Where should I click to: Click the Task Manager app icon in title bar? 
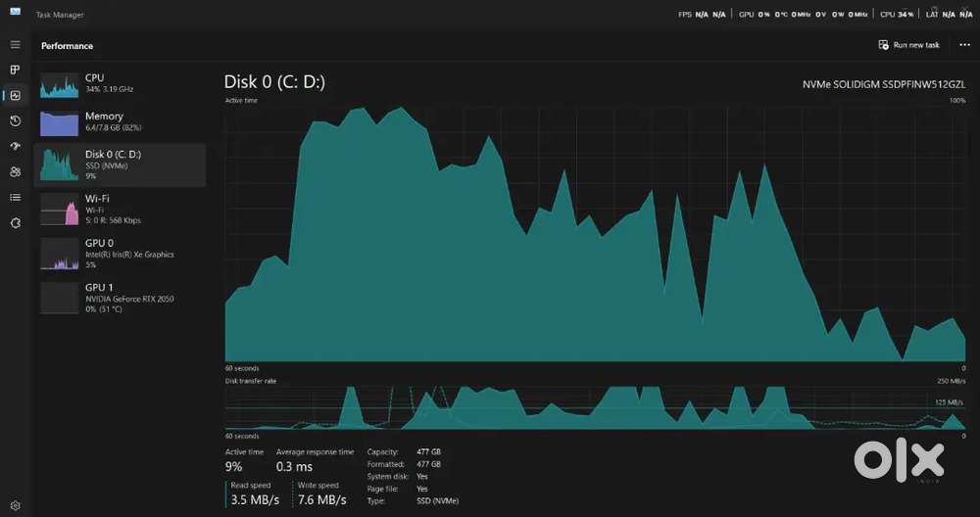tap(15, 14)
